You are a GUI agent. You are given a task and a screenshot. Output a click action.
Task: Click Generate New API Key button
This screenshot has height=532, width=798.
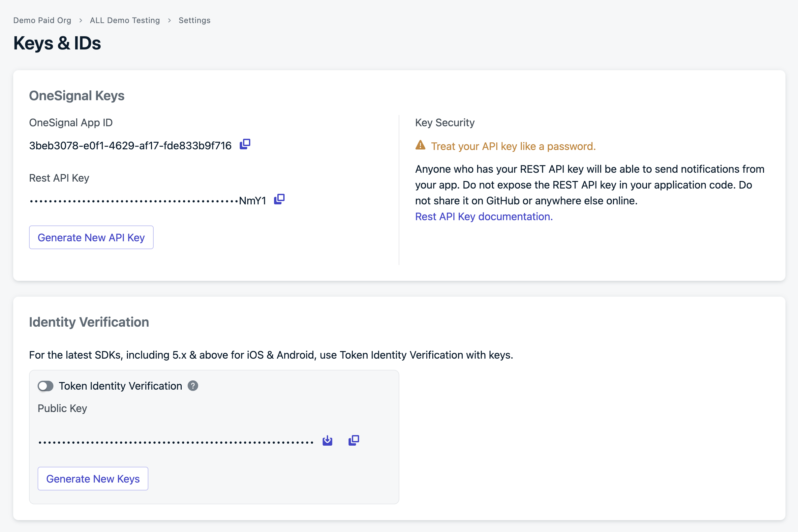coord(91,238)
